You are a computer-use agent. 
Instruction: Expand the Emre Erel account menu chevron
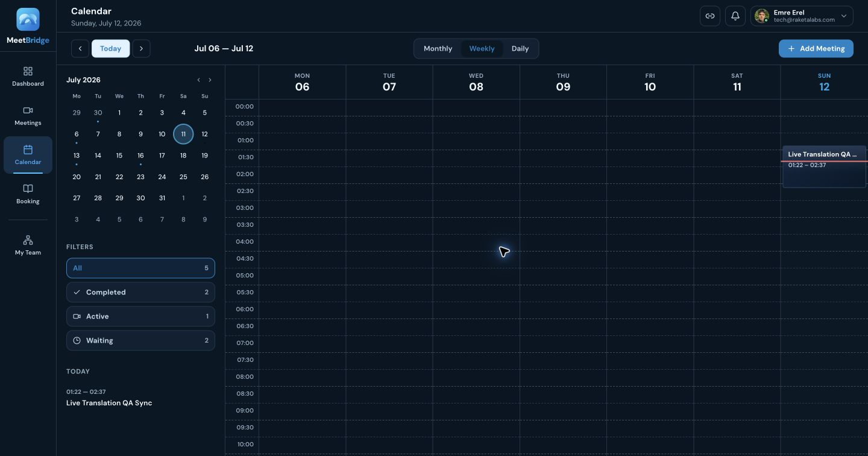[x=844, y=16]
